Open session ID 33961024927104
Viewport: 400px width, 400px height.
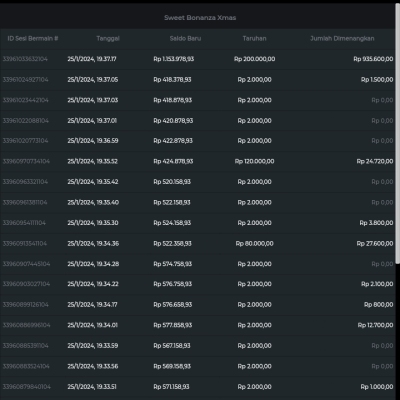[x=25, y=80]
